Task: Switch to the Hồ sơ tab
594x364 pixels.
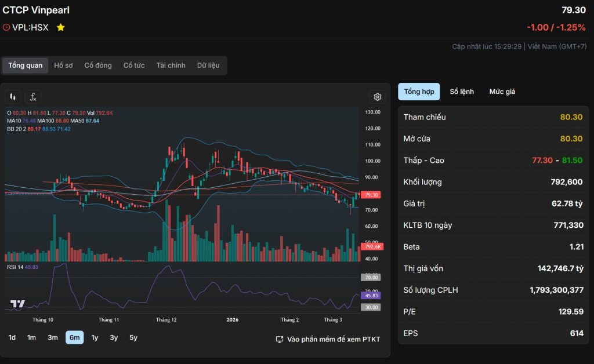Action: (x=63, y=65)
